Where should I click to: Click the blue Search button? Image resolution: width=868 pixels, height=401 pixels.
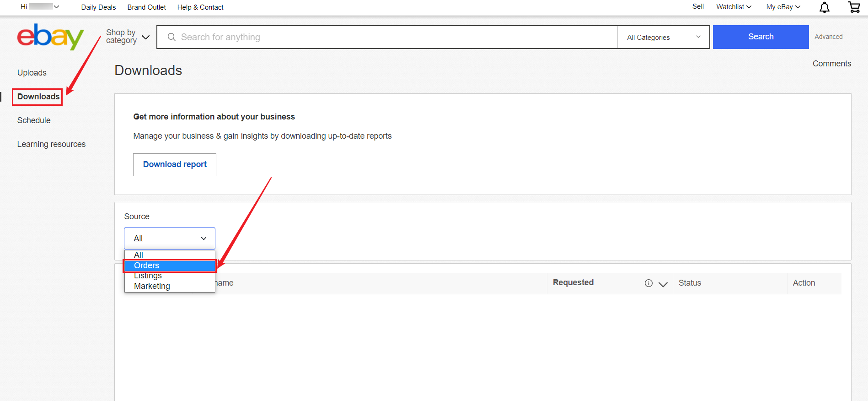pos(761,37)
